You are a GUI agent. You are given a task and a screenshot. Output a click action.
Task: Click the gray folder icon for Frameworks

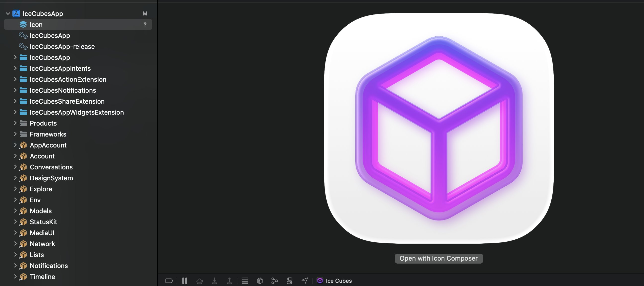[23, 134]
